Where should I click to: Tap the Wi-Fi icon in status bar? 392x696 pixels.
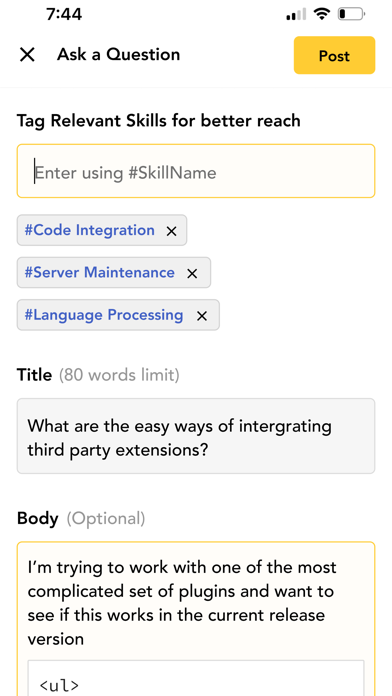click(321, 14)
